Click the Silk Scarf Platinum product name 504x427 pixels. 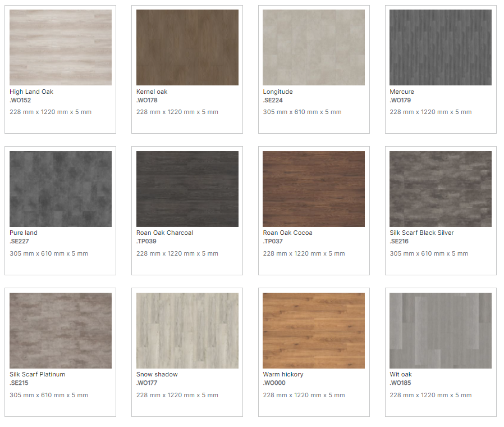point(37,374)
